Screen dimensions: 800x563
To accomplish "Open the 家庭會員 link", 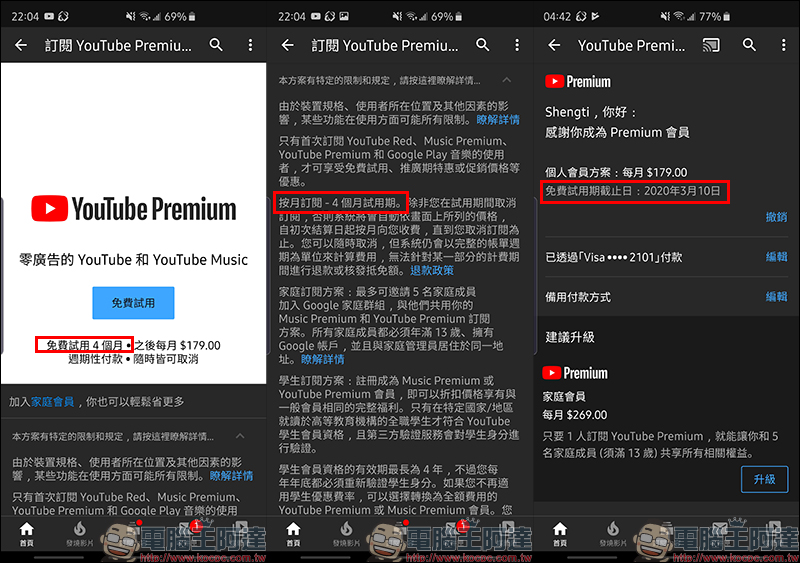I will click(x=53, y=402).
